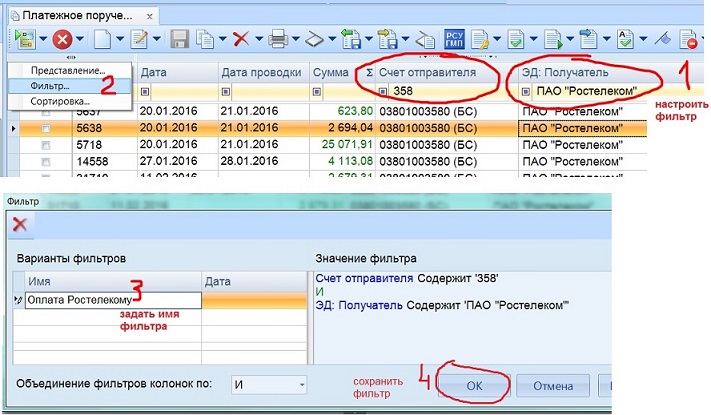Click filter condition icon under Сумма column
The image size is (711, 415).
317,92
